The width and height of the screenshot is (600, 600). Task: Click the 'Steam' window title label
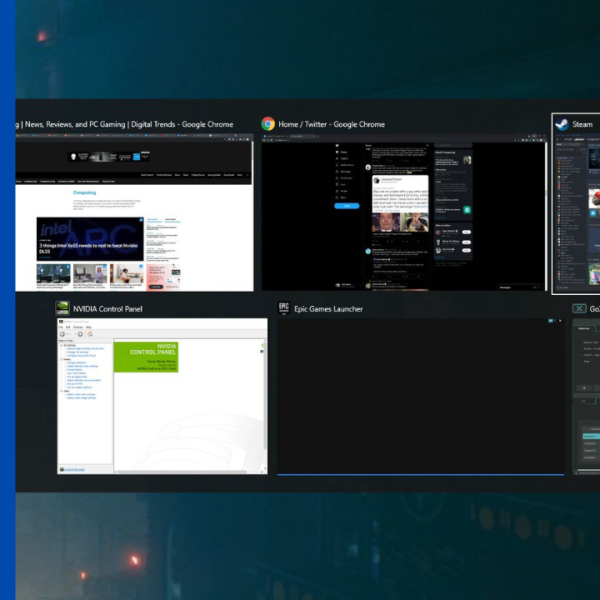(582, 125)
